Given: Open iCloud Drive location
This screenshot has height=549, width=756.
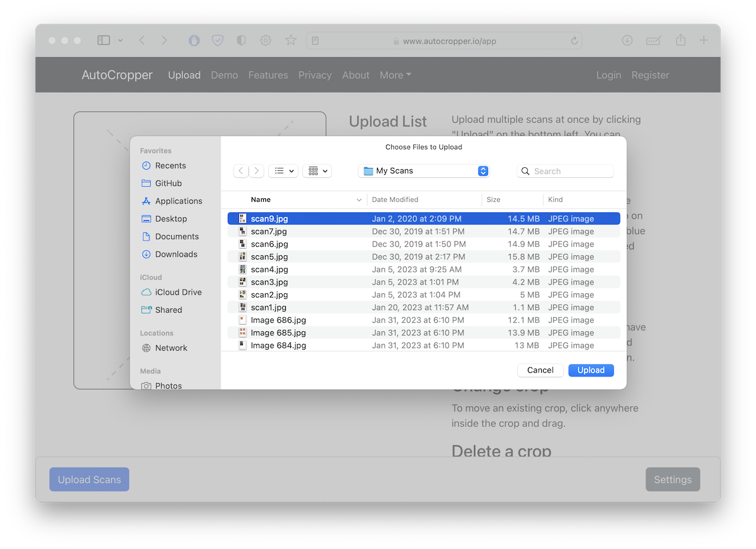Looking at the screenshot, I should coord(171,293).
